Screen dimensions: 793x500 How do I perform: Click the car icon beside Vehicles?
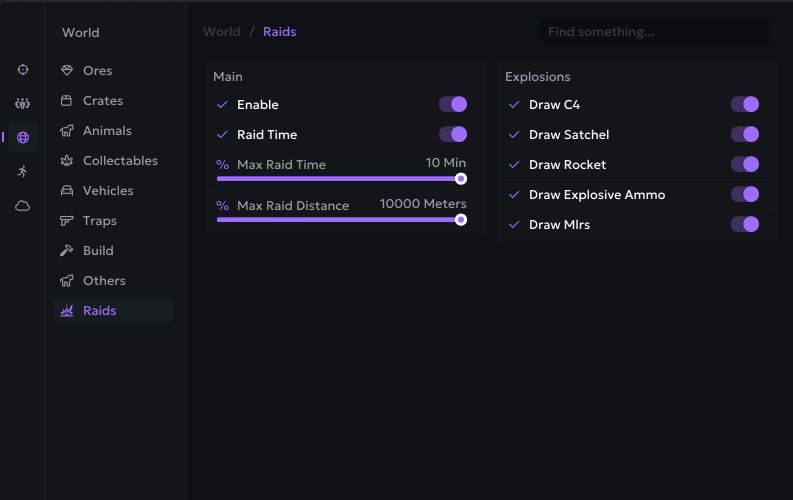click(x=67, y=191)
